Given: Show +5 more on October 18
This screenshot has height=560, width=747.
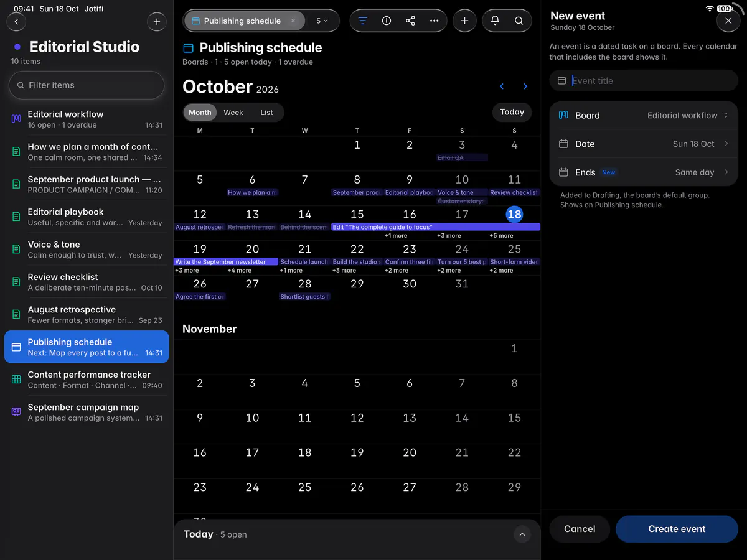Looking at the screenshot, I should pos(501,236).
